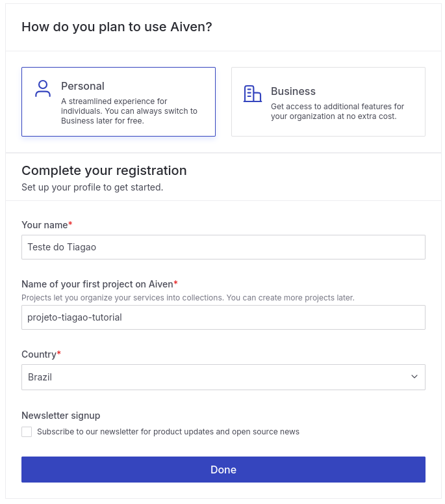445x504 pixels.
Task: Click the Personal card description text
Action: click(129, 111)
